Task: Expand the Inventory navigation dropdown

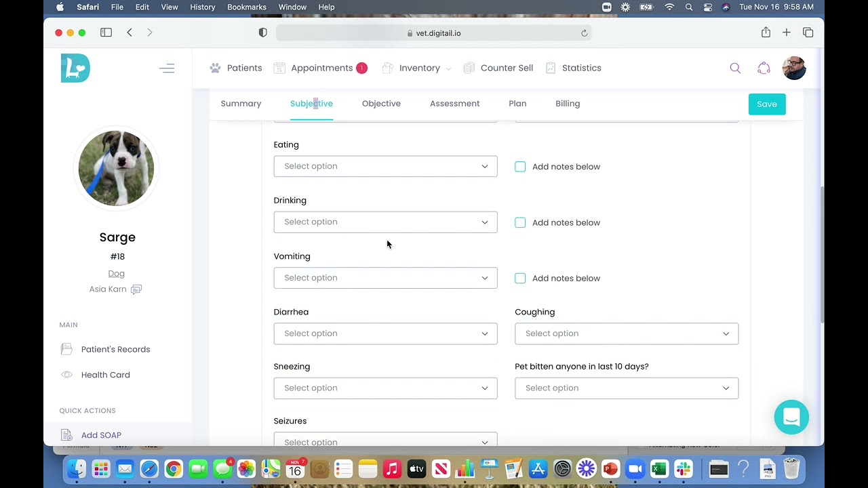Action: [417, 68]
